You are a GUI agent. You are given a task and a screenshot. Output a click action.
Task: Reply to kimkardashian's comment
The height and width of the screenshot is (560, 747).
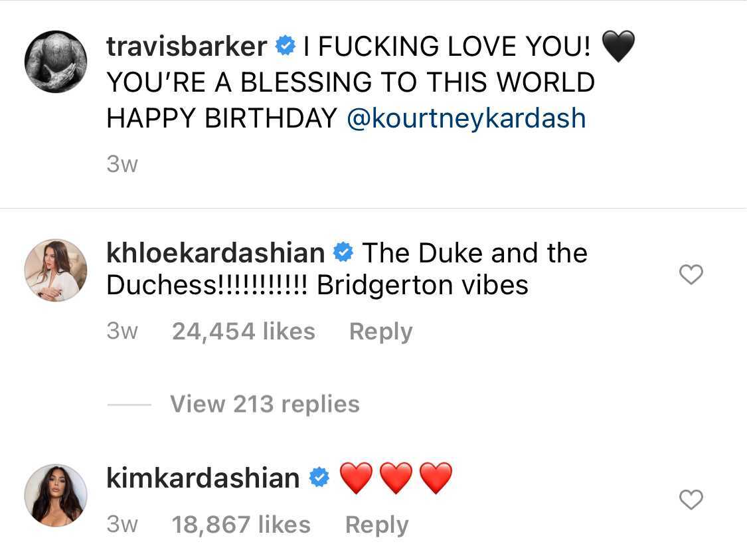click(376, 524)
